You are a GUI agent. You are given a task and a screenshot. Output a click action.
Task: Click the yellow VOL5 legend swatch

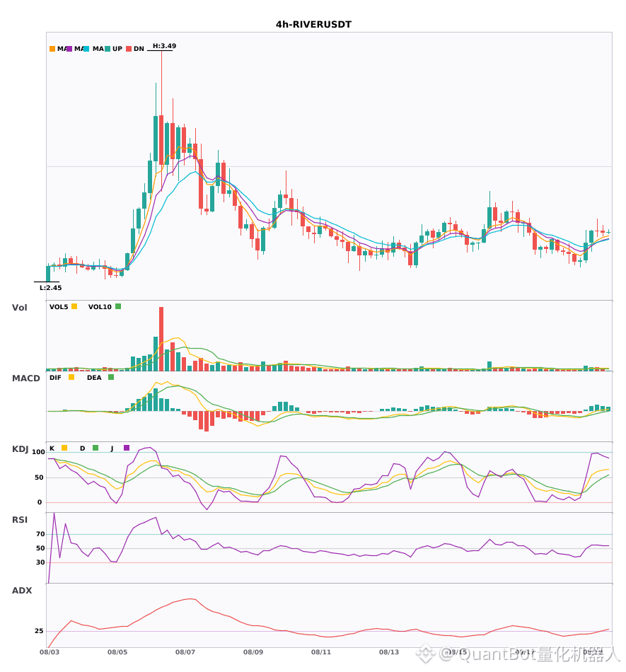pyautogui.click(x=74, y=306)
